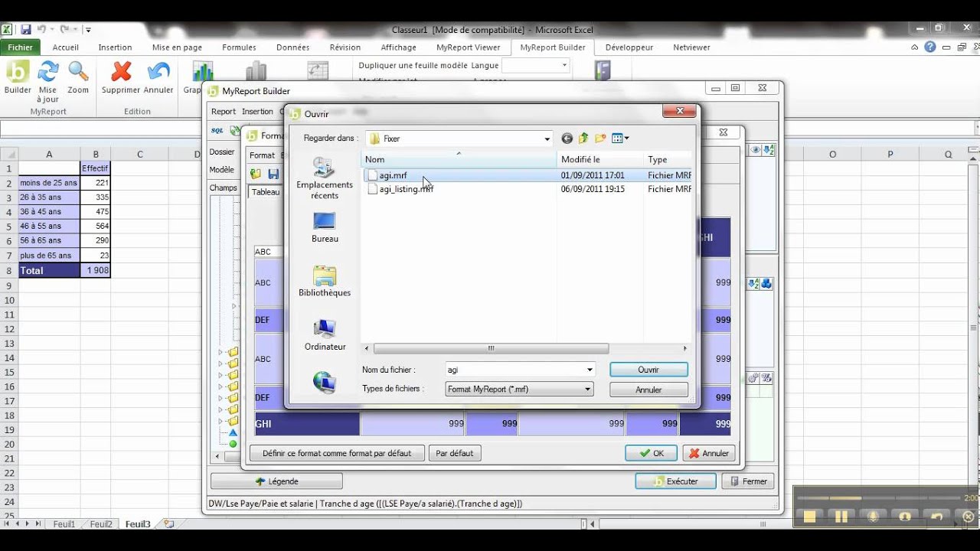Expand the Nom du fichier dropdown

590,370
